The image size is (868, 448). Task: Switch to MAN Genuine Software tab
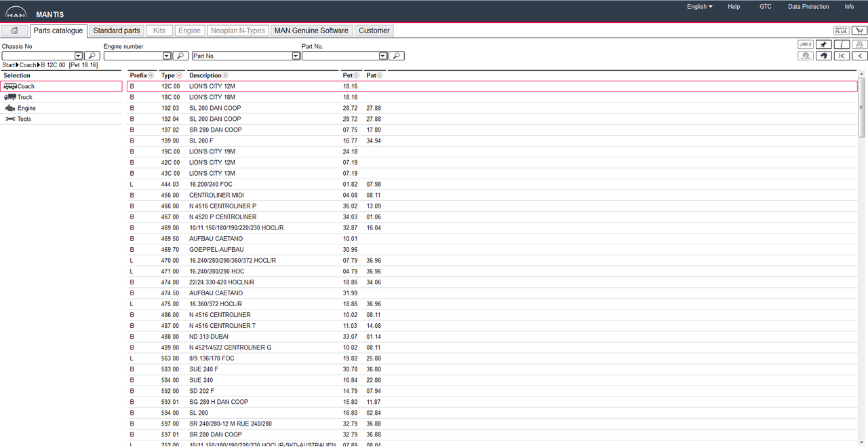311,31
